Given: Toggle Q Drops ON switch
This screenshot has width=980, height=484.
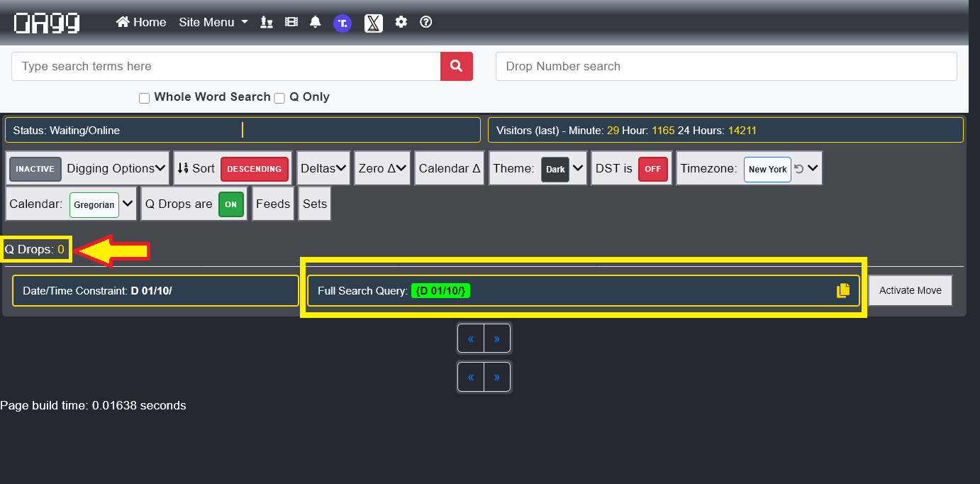Looking at the screenshot, I should [x=230, y=204].
